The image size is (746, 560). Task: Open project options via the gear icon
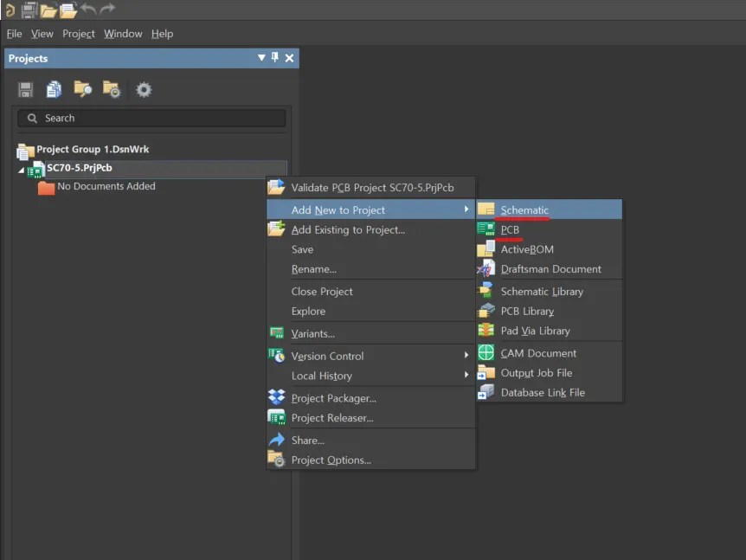click(143, 89)
